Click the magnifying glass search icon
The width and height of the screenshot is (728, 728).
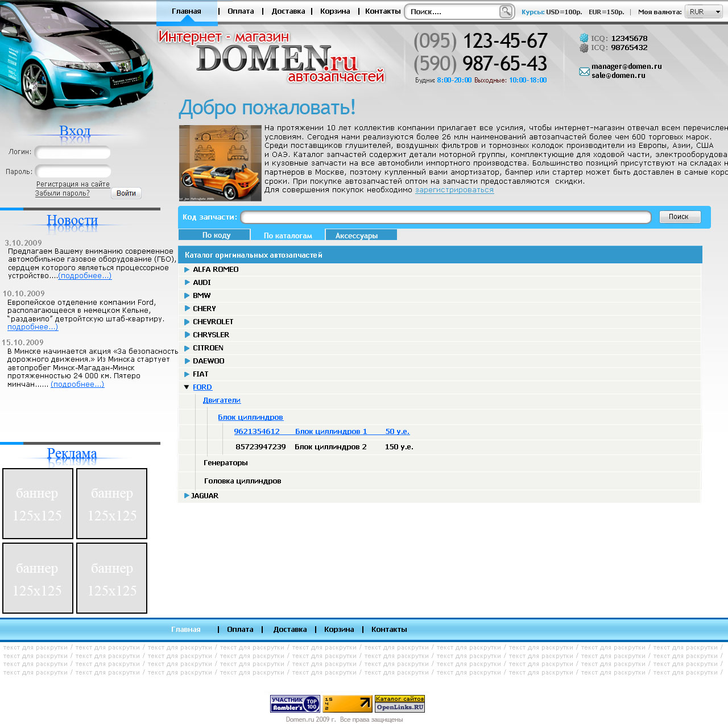click(x=506, y=11)
